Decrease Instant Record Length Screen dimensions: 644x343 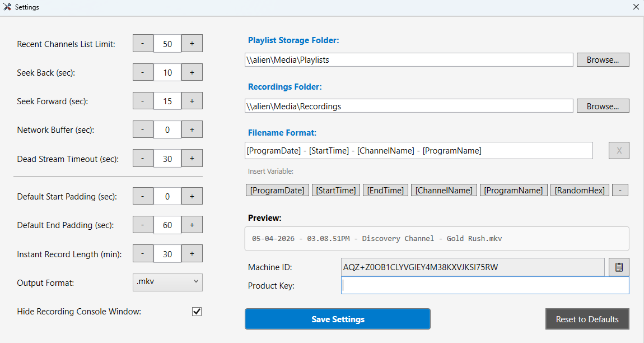[143, 254]
